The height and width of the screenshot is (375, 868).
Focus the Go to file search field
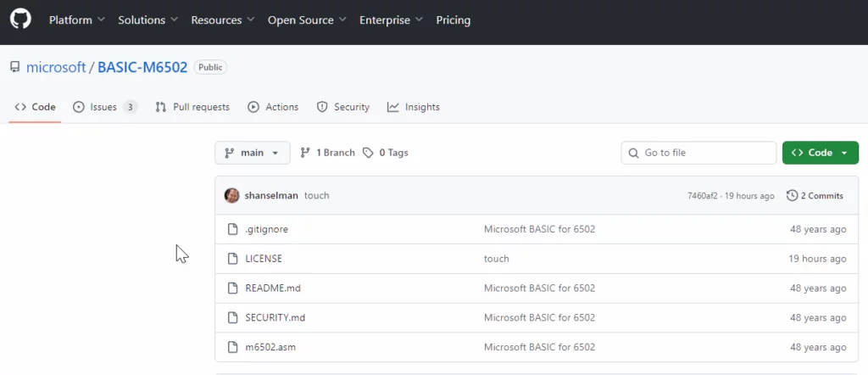pyautogui.click(x=698, y=153)
